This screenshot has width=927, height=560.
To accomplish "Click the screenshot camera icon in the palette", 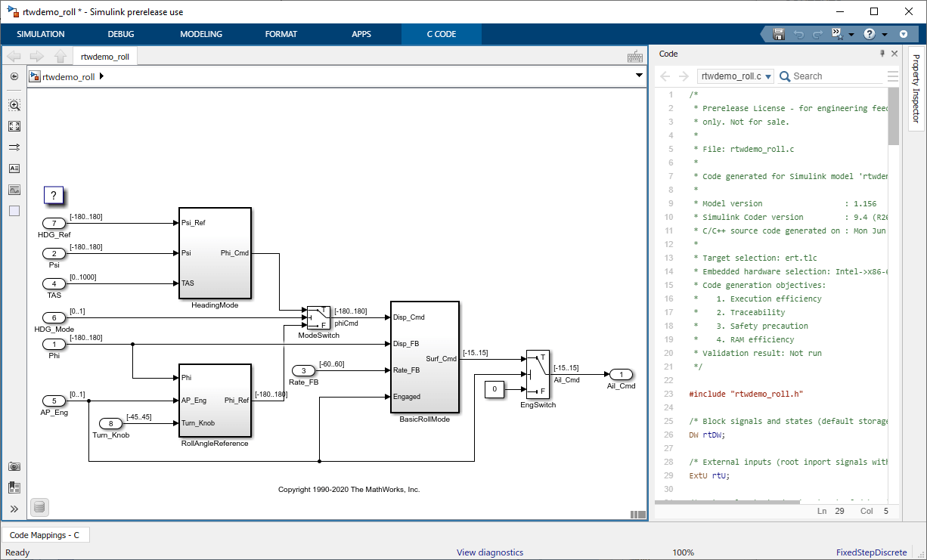I will 14,466.
